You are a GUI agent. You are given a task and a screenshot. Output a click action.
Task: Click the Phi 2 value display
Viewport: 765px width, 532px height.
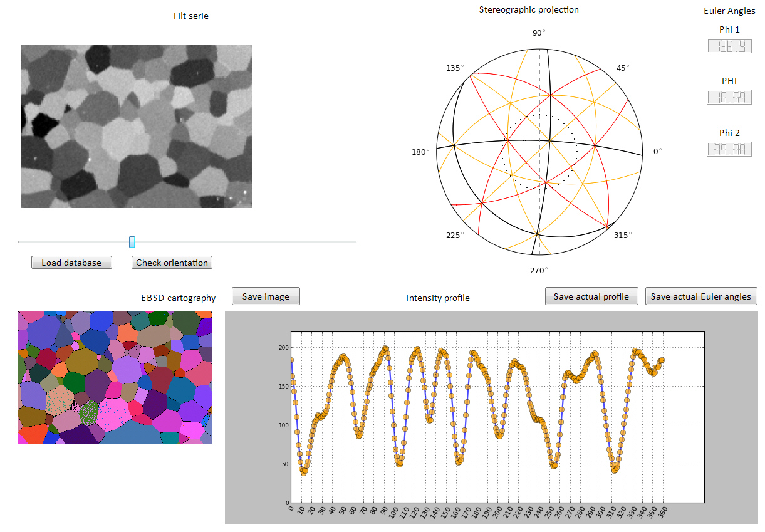[729, 150]
